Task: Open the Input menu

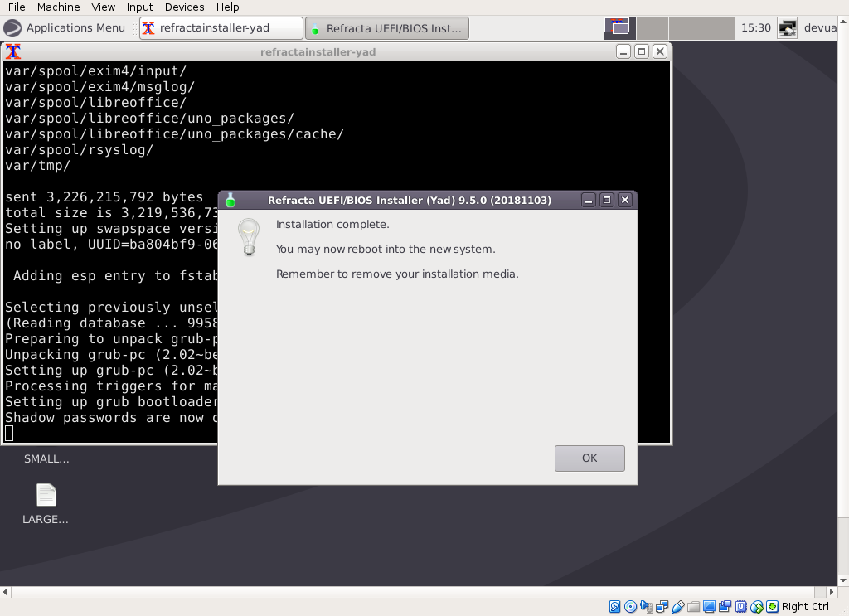Action: pyautogui.click(x=139, y=7)
